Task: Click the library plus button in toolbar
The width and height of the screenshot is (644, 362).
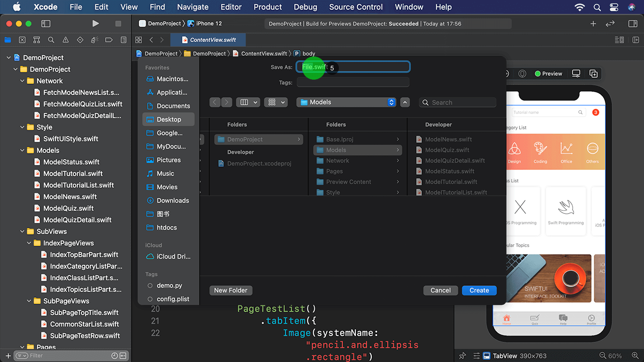Action: 593,24
